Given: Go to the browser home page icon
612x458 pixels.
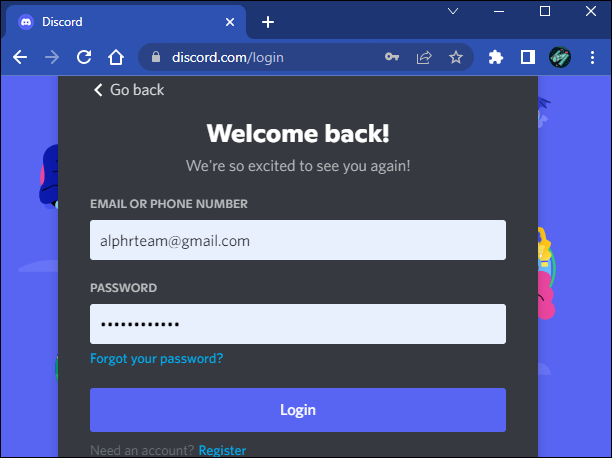Looking at the screenshot, I should point(116,57).
